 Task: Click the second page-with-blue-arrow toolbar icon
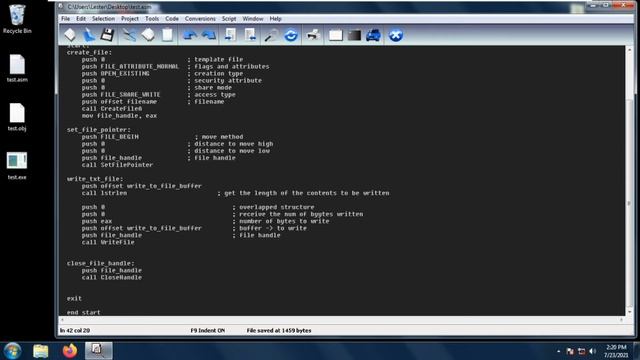pyautogui.click(x=250, y=35)
